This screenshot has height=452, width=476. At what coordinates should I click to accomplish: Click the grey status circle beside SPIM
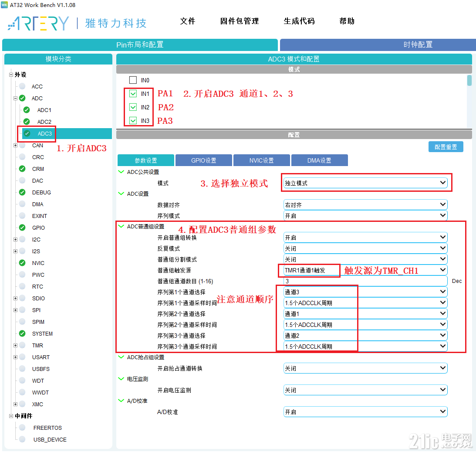[x=22, y=321]
